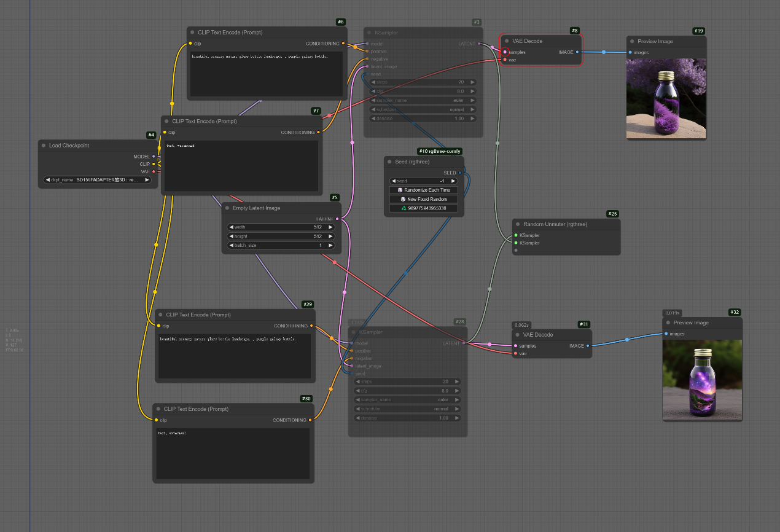Collapse the Load Checkpoint node using its title dot
Image resolution: width=780 pixels, height=532 pixels.
pos(44,146)
